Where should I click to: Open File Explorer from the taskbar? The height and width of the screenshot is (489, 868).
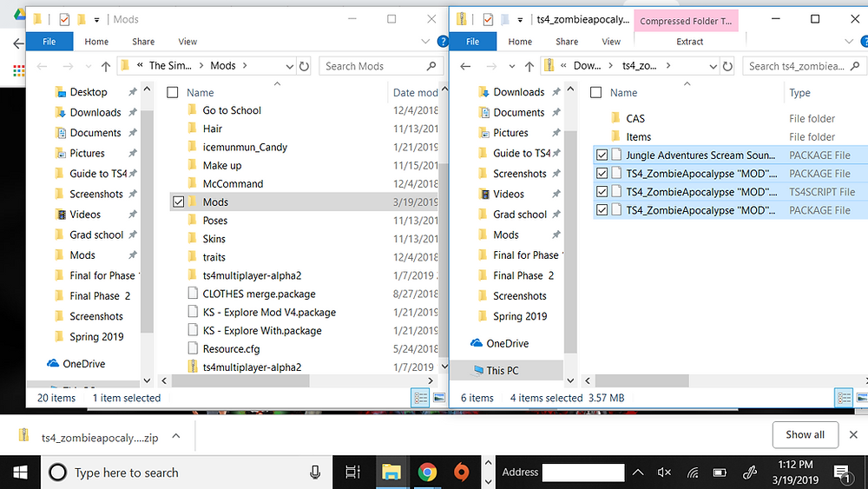coord(391,472)
